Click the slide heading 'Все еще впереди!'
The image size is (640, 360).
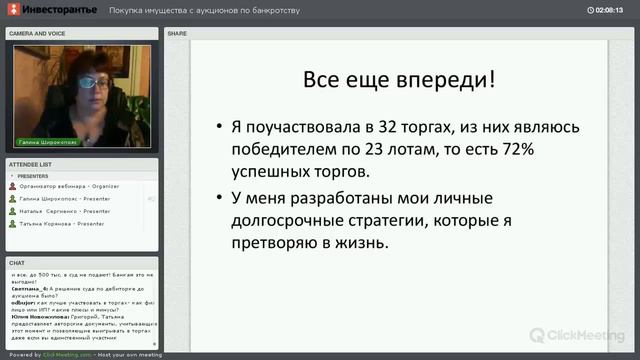click(399, 79)
